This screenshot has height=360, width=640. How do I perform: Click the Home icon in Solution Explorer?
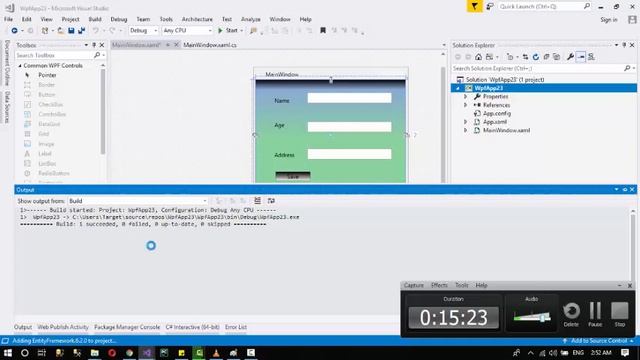pos(478,57)
